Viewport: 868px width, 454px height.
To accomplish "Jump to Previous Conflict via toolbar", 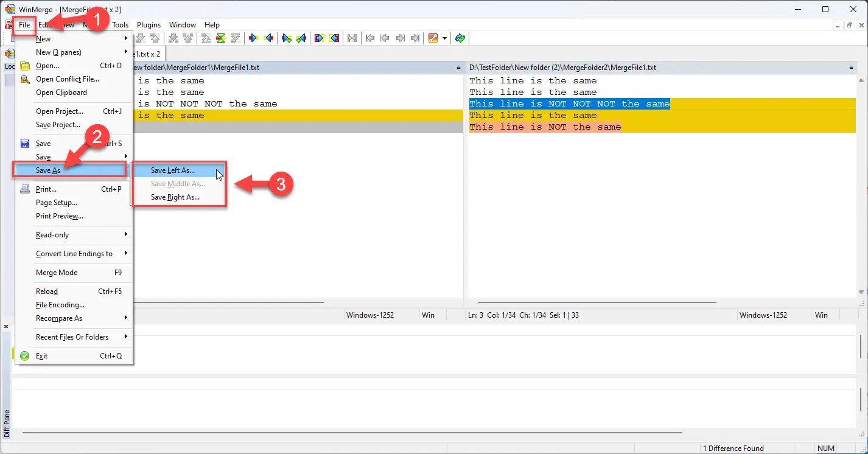I will pos(188,38).
